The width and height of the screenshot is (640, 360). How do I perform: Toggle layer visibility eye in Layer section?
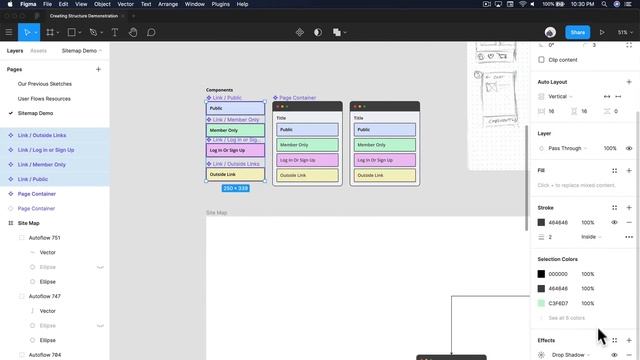pyautogui.click(x=629, y=149)
